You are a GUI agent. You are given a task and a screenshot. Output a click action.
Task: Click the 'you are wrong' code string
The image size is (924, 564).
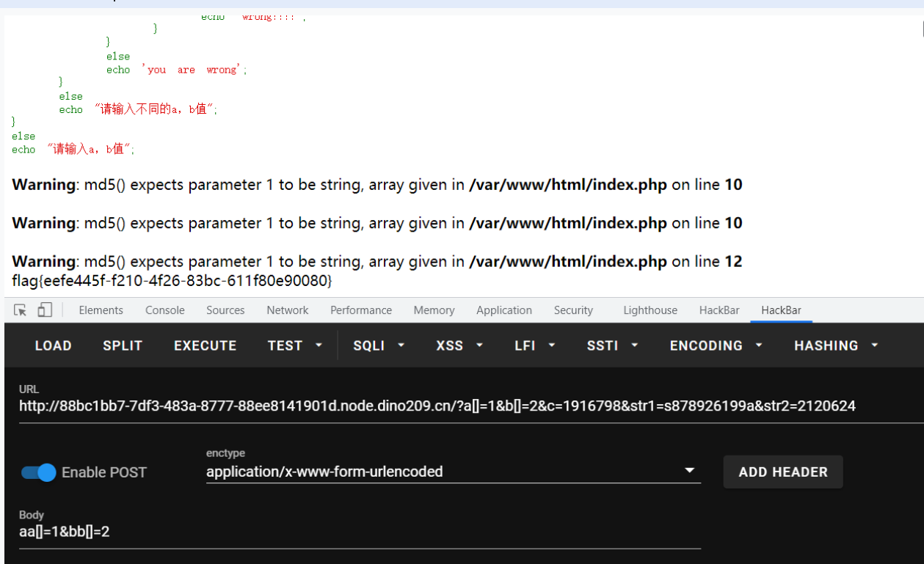click(x=194, y=70)
